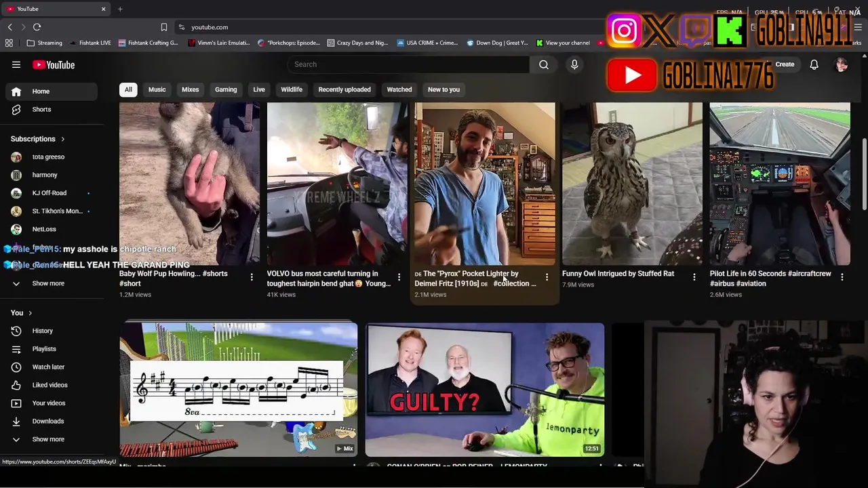Open the KJ Off-Road subscription
Screen dimensions: 868x488
pos(52,193)
